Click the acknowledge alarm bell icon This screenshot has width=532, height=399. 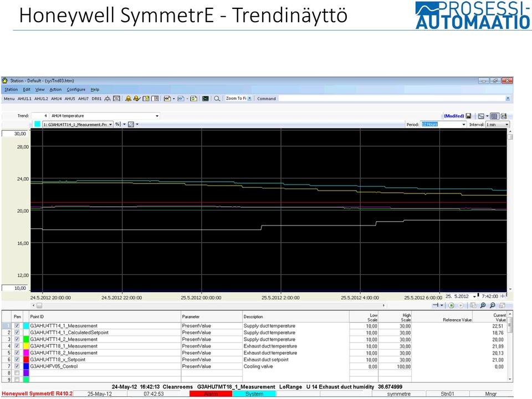click(x=137, y=99)
